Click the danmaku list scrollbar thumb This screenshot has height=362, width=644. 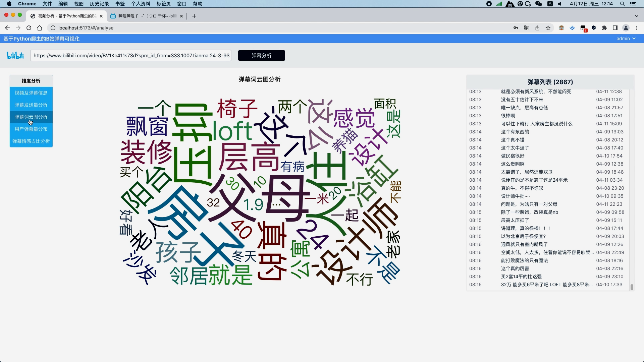click(632, 287)
